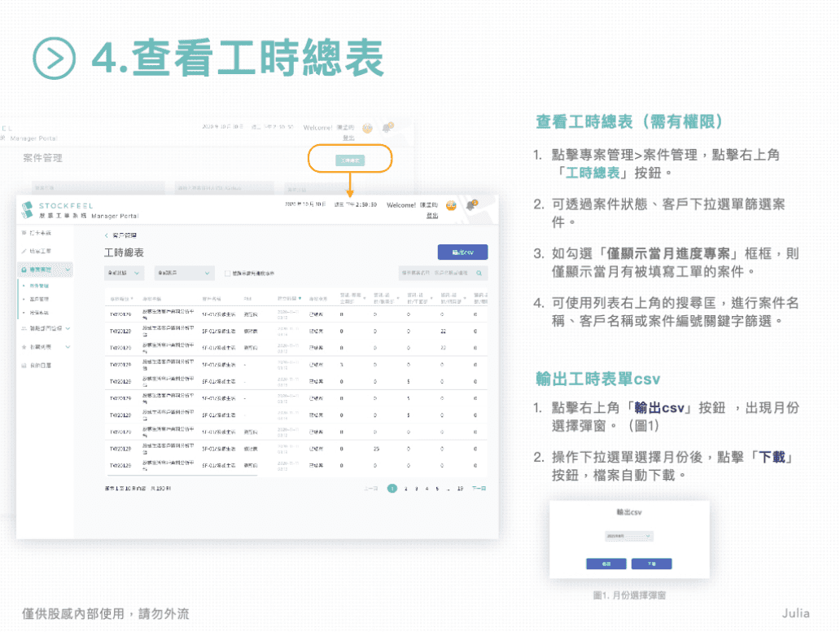The width and height of the screenshot is (840, 632).
Task: Go to page 2 in pagination
Action: coord(405,489)
